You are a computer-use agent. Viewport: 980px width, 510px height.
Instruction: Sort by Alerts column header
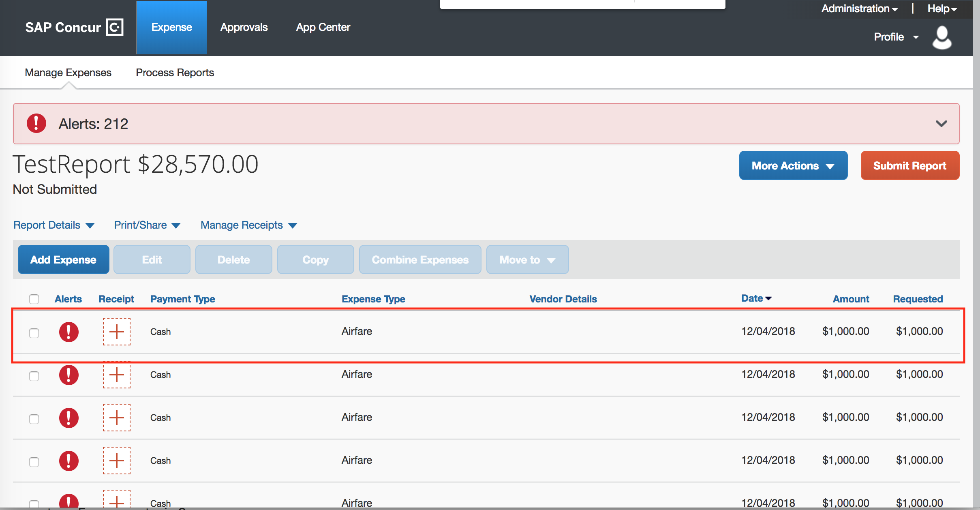[x=68, y=299]
